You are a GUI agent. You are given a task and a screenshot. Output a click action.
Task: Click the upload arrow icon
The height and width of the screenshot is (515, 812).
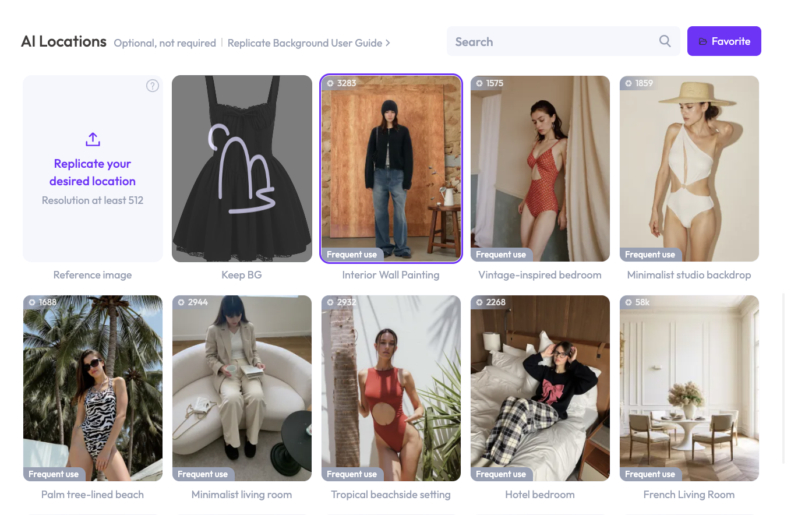point(93,139)
